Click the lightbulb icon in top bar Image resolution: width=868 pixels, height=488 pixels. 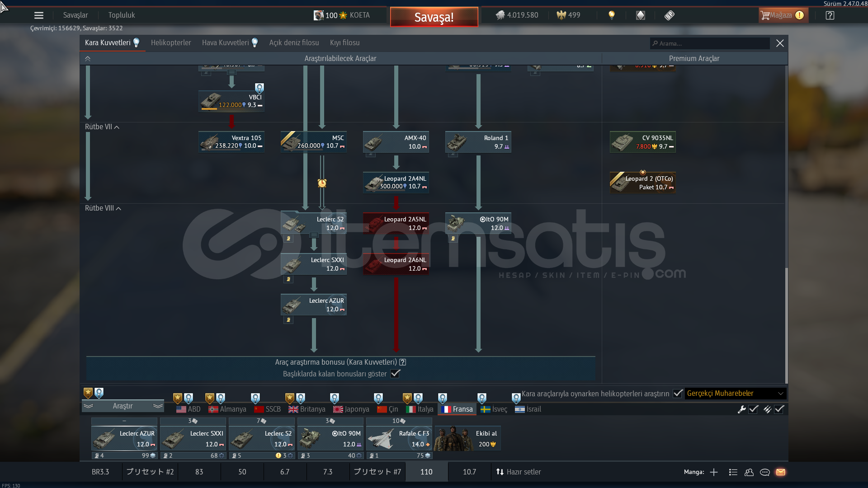[612, 15]
